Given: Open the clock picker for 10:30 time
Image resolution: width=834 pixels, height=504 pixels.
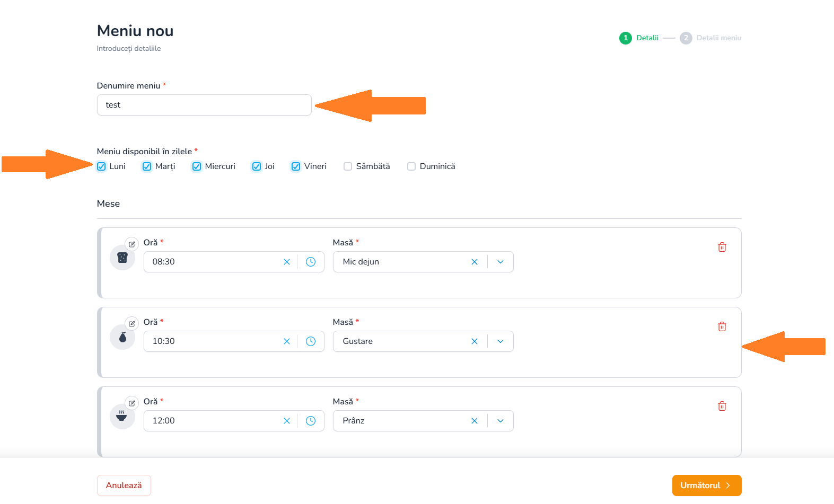Looking at the screenshot, I should click(311, 341).
